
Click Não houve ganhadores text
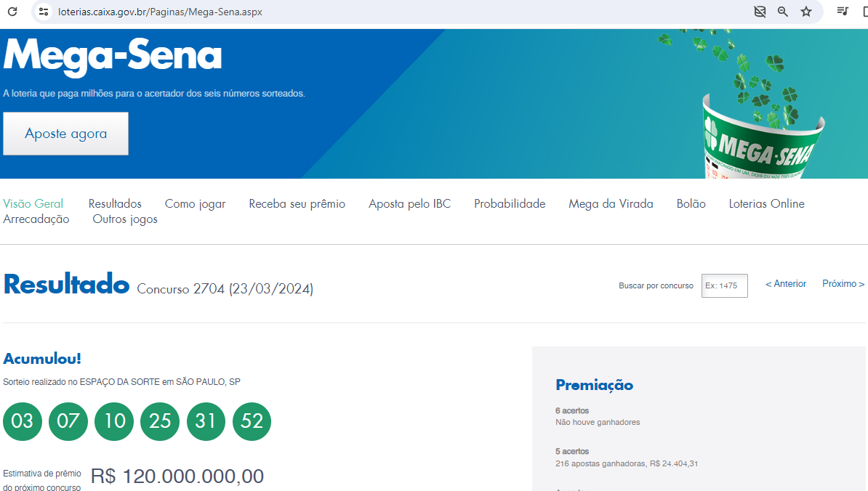[x=598, y=423]
